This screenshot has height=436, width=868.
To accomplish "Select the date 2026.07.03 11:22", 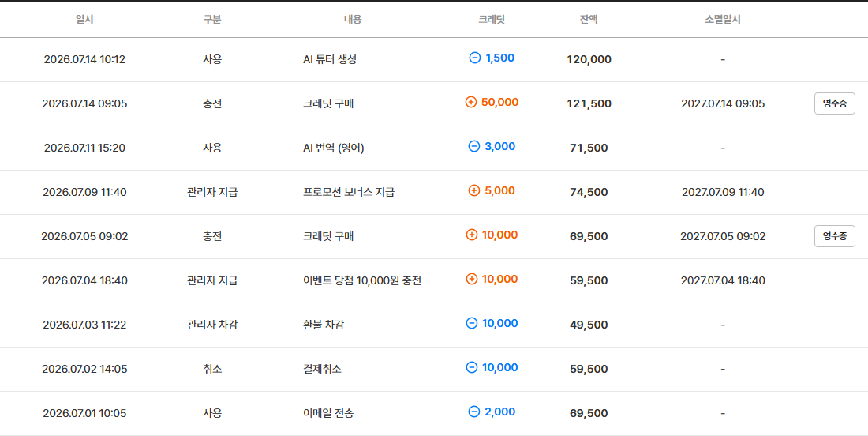I will (x=84, y=325).
